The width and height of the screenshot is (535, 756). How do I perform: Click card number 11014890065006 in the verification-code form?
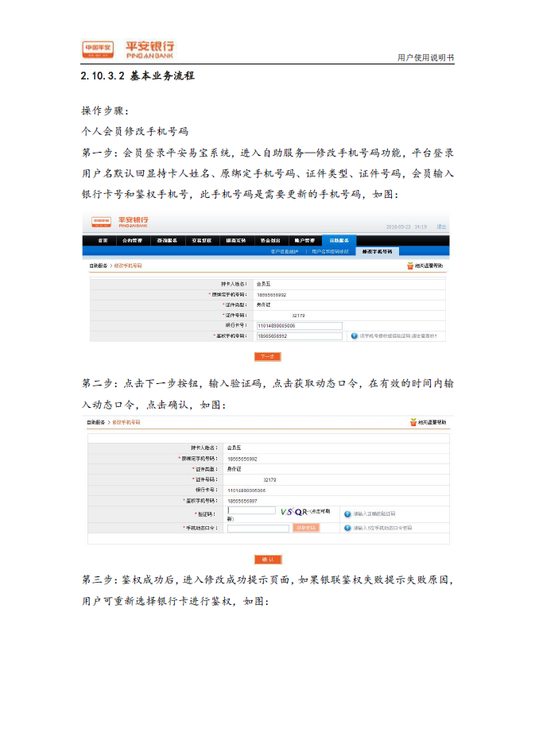click(246, 490)
